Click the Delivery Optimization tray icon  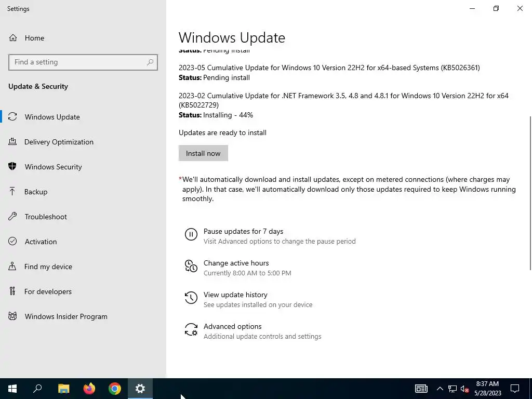pyautogui.click(x=12, y=141)
